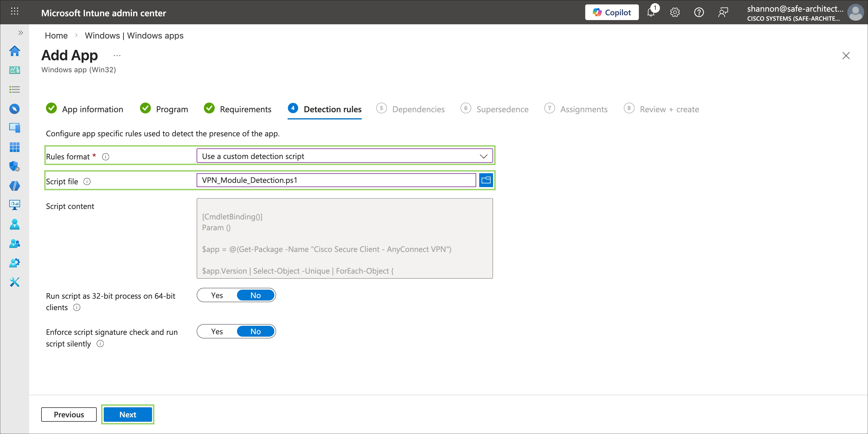
Task: Close the Add App pane
Action: tap(846, 56)
